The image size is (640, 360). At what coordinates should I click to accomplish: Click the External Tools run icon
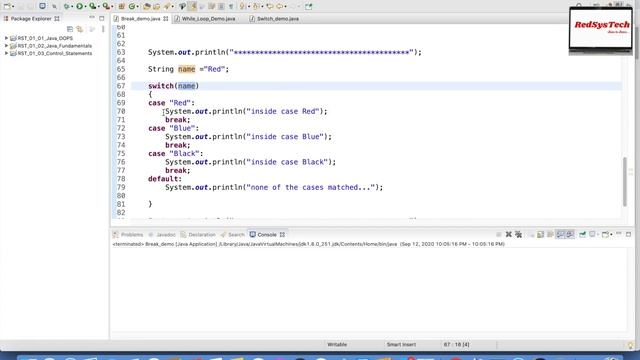click(x=106, y=6)
